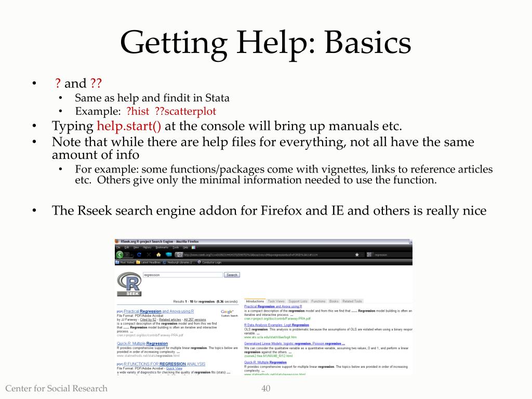Viewport: 532px width, 399px height.
Task: Click the Center for Social Research footer
Action: click(x=56, y=389)
